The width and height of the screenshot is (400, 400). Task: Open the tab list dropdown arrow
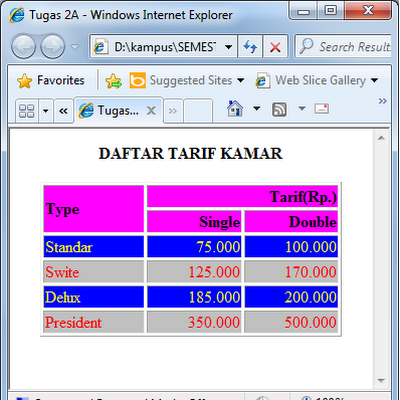click(x=46, y=111)
